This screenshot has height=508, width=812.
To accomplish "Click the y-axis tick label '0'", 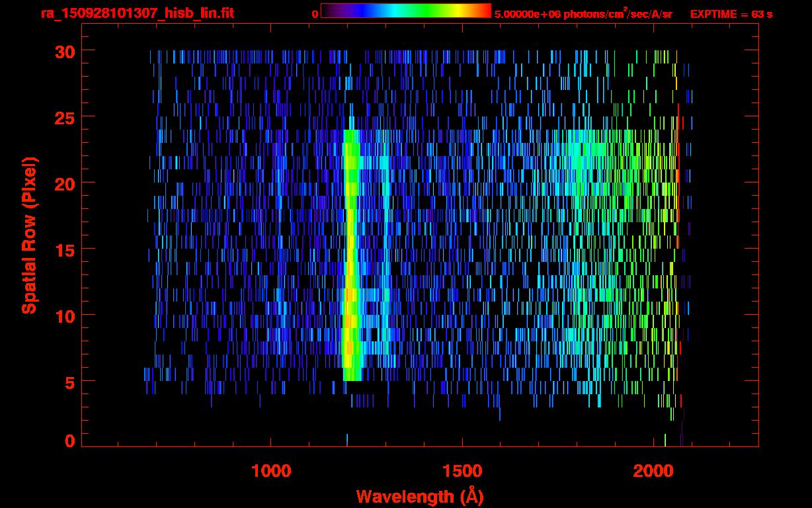I will (69, 441).
